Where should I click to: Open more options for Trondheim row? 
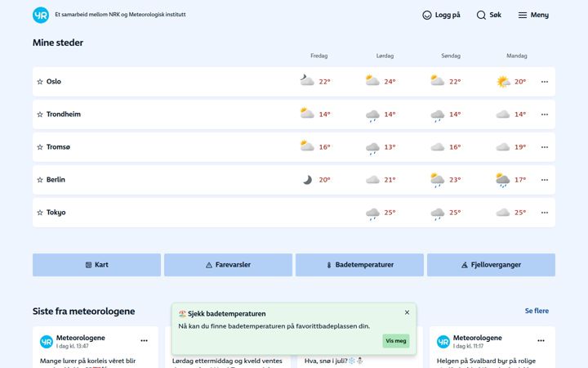click(x=545, y=114)
